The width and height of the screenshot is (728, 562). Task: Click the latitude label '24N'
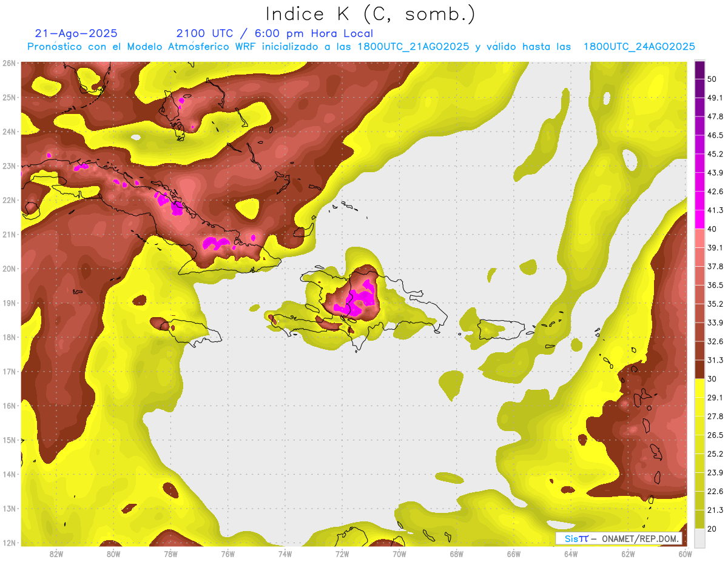pyautogui.click(x=9, y=132)
